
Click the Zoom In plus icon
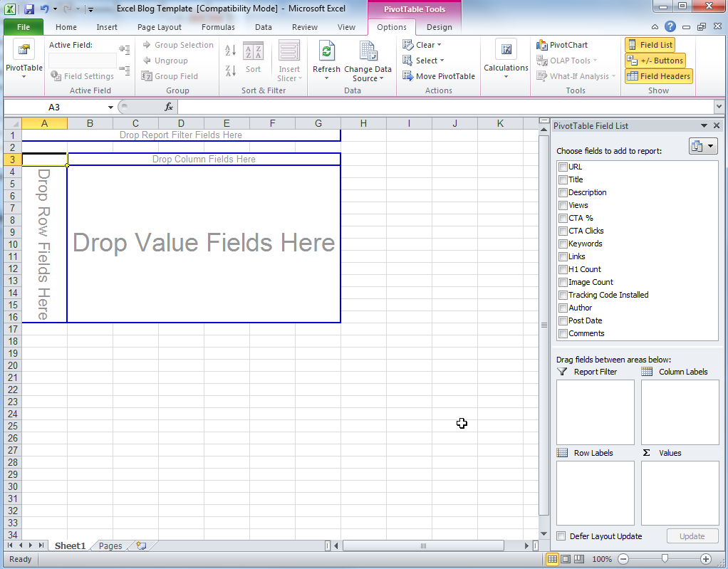706,559
